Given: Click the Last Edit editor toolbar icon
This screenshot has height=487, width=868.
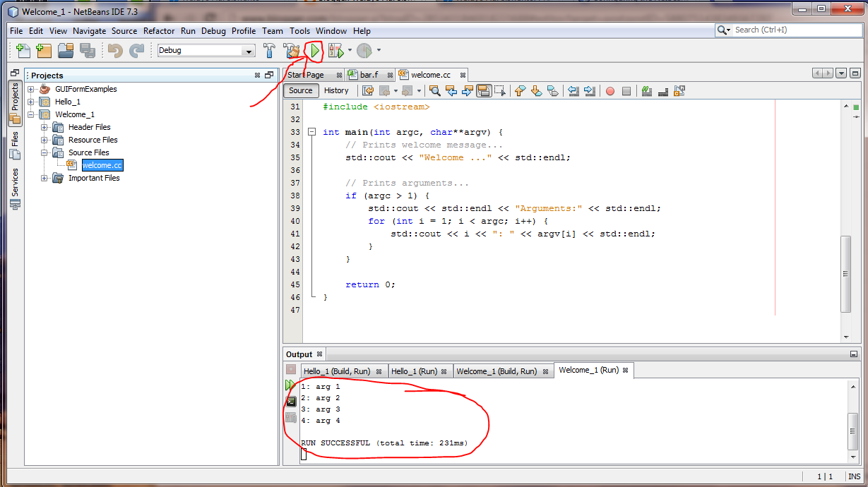Looking at the screenshot, I should [368, 90].
